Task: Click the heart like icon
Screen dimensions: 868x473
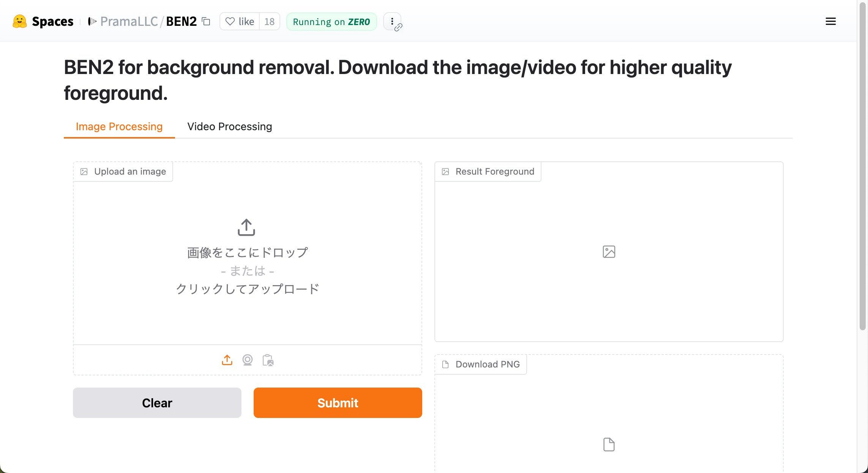Action: pos(230,21)
